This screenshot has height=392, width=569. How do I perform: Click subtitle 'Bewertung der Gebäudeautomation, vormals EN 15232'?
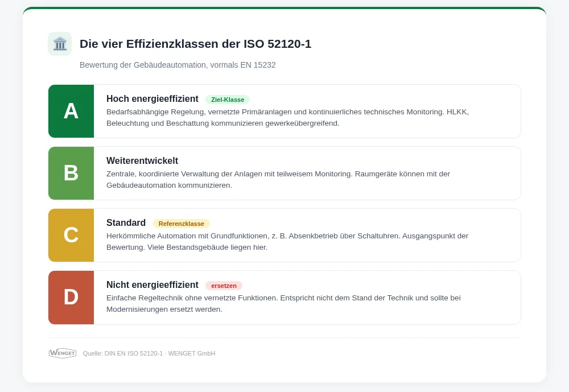178,65
